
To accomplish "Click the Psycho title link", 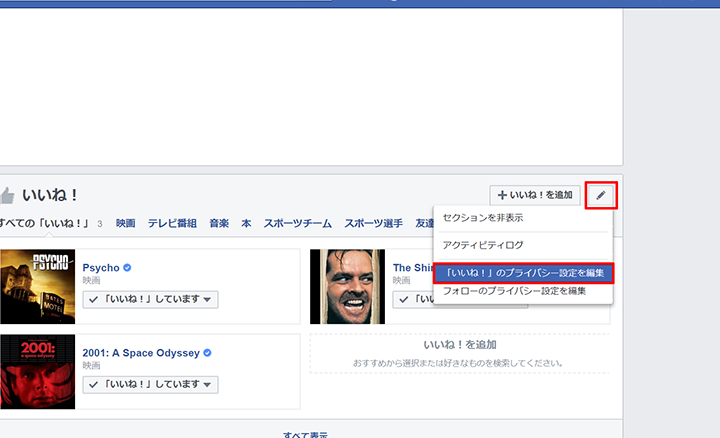I will click(101, 268).
